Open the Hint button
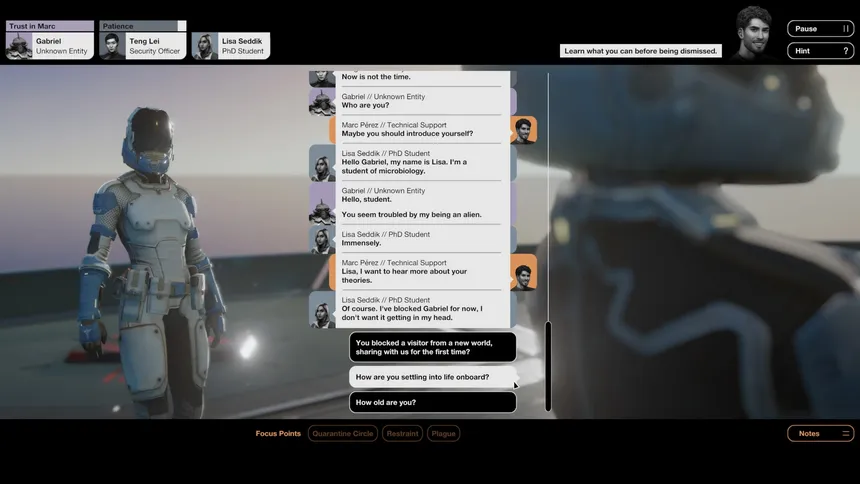Image resolution: width=860 pixels, height=484 pixels. 821,51
